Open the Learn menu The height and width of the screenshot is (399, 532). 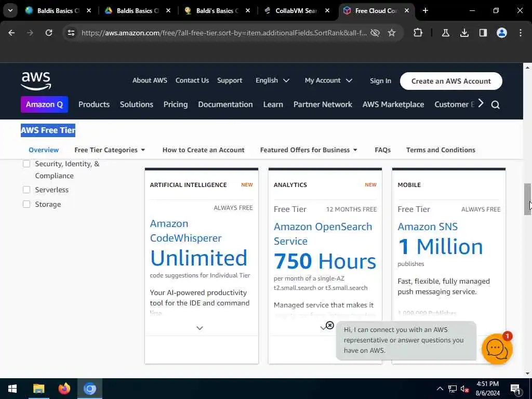273,104
